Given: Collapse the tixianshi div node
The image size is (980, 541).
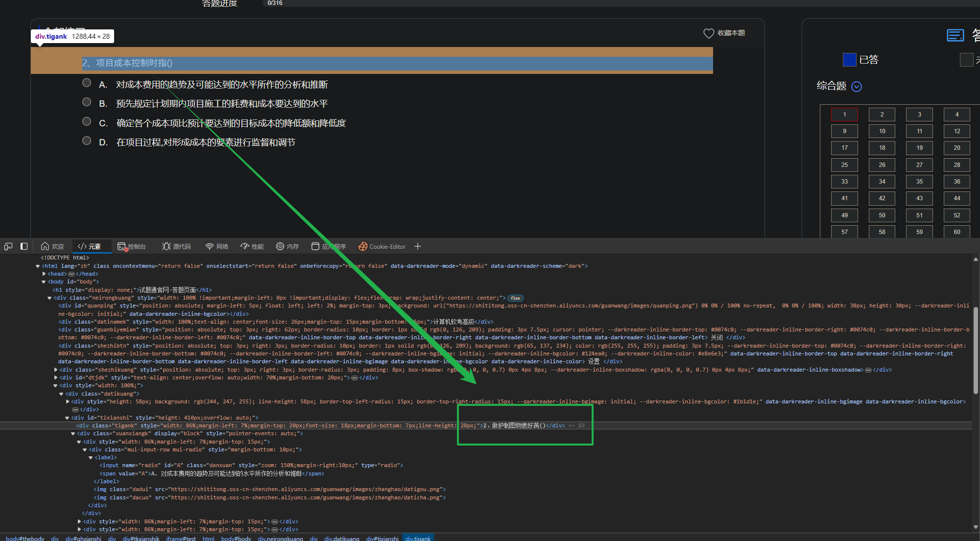Looking at the screenshot, I should point(67,418).
